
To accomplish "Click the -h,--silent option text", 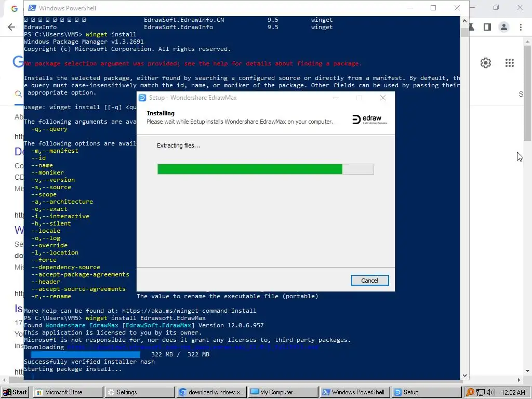I will point(51,223).
